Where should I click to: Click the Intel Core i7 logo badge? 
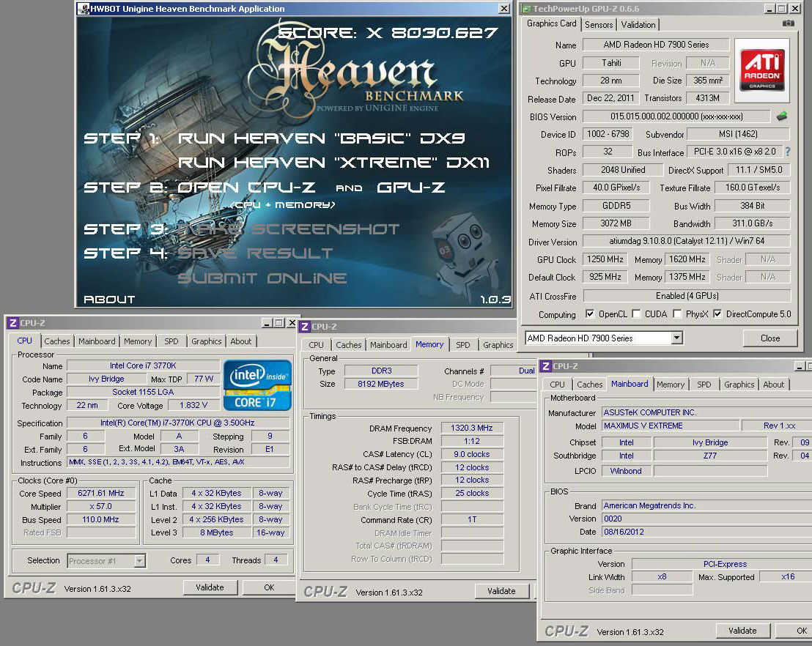(x=257, y=385)
